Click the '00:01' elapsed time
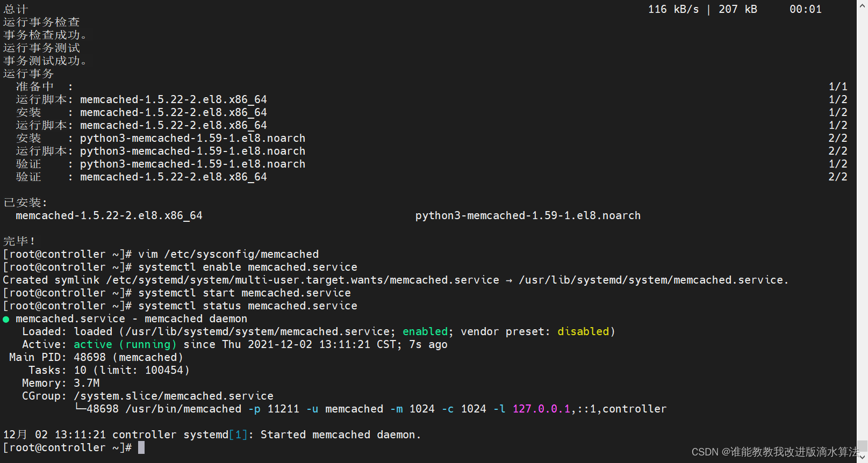The image size is (868, 463). 806,9
